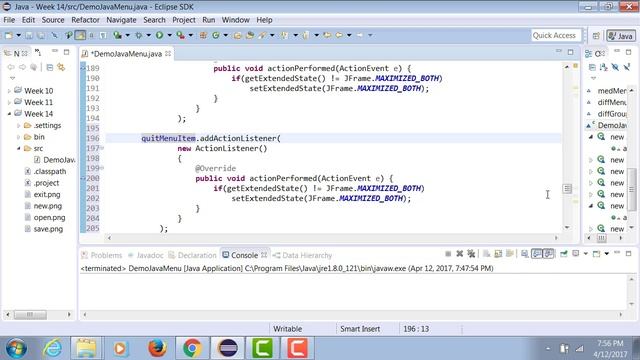
Task: Click Chrome icon in Windows taskbar
Action: pyautogui.click(x=192, y=348)
